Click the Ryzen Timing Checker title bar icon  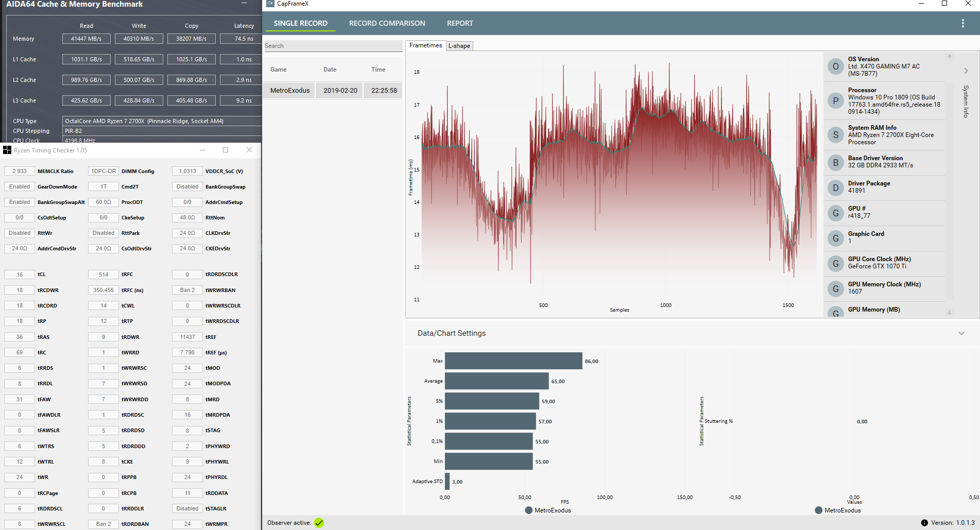pos(7,150)
